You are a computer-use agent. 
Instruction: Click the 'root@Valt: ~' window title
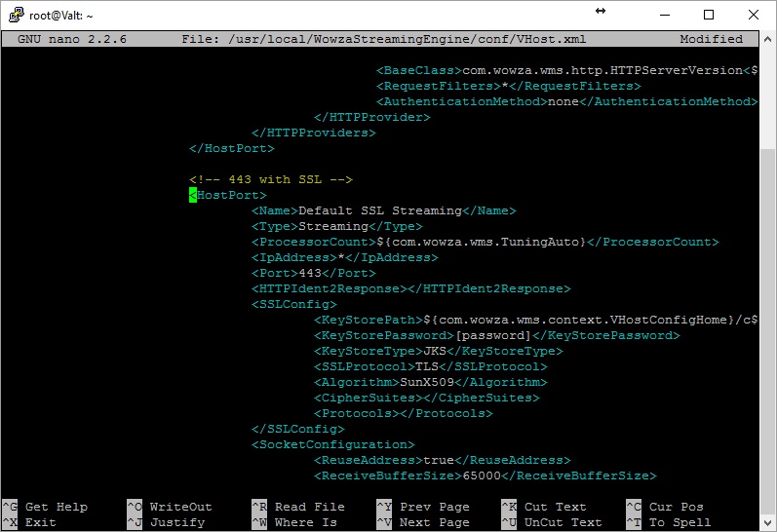[x=61, y=16]
